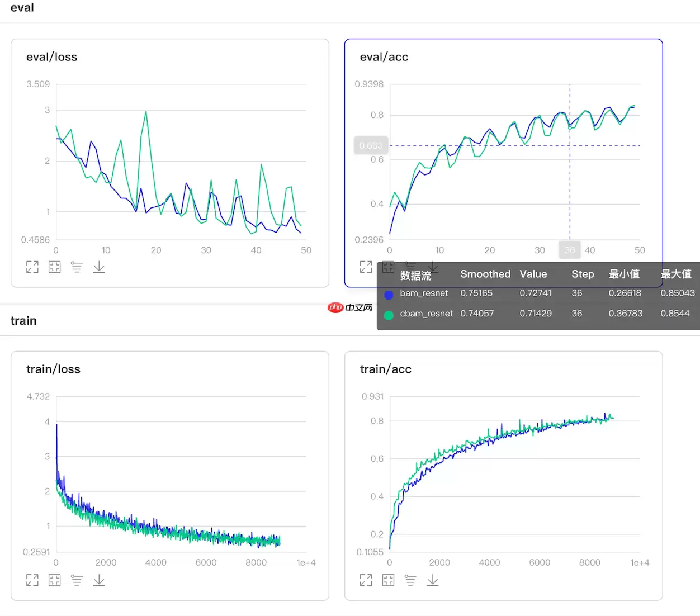The image size is (700, 616).
Task: Toggle the train/loss Y-axis scale icon
Action: click(x=77, y=580)
